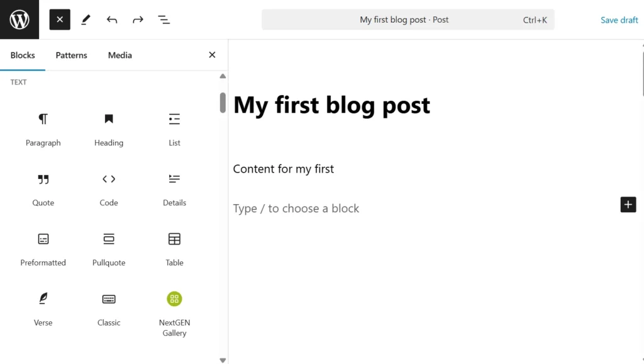Toggle the Document Overview panel

coord(164,20)
